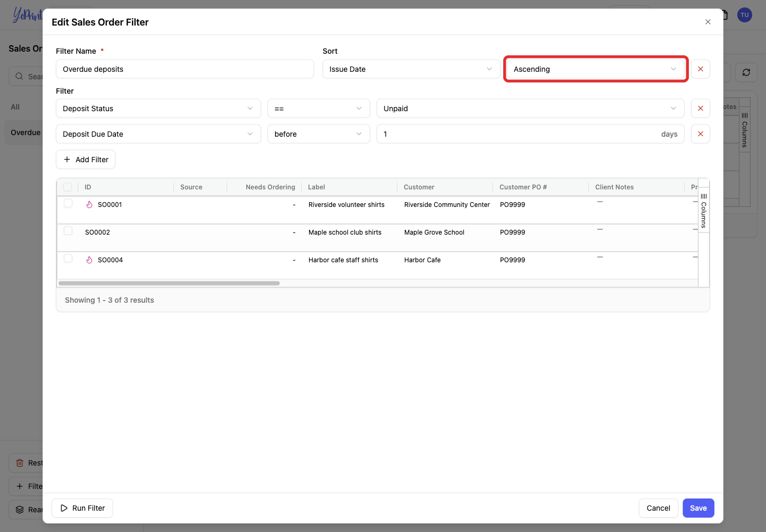This screenshot has height=532, width=766.
Task: Click the Add Filter button
Action: (86, 160)
